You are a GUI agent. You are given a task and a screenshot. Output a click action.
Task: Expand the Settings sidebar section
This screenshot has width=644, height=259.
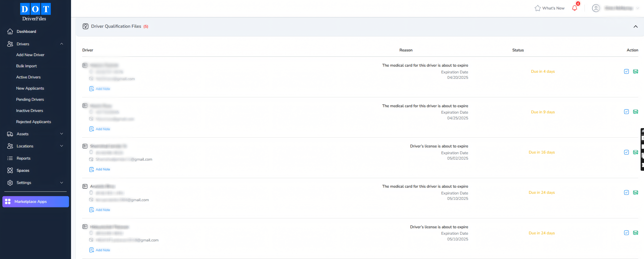61,183
